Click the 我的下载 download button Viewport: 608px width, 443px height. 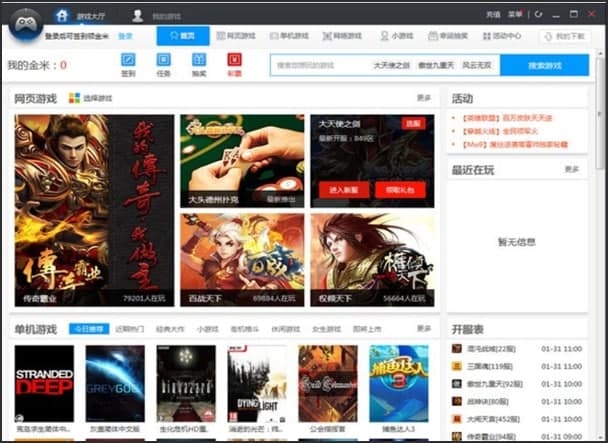(565, 36)
